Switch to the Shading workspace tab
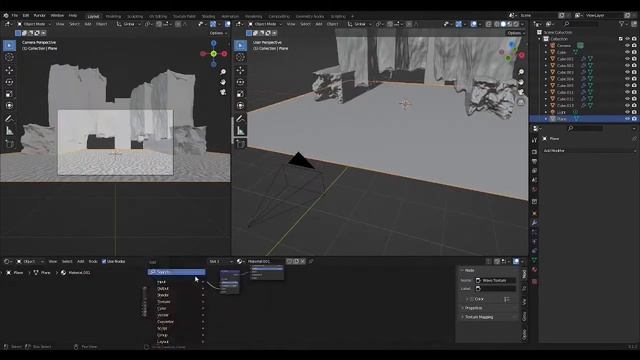Image resolution: width=640 pixels, height=360 pixels. [x=209, y=16]
